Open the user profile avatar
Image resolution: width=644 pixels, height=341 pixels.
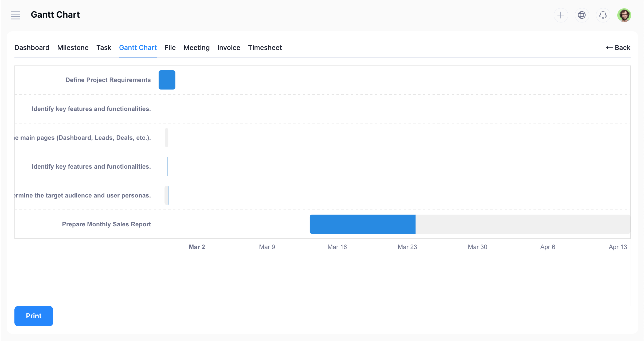(624, 15)
